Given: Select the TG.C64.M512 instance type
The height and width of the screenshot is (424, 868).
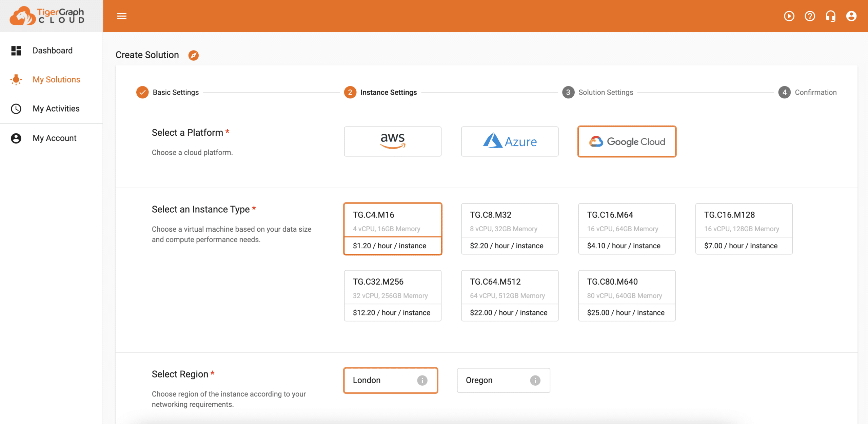Looking at the screenshot, I should pyautogui.click(x=510, y=296).
